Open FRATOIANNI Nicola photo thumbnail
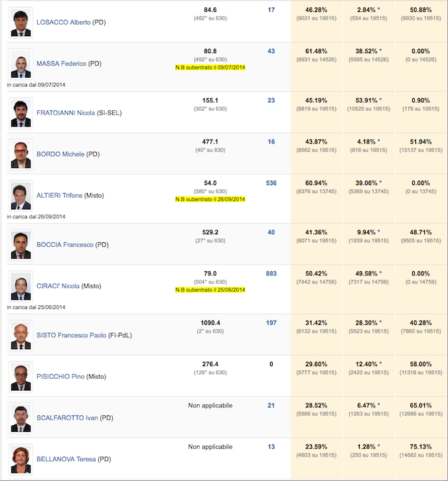Screen dimensions: 448x481 tap(21, 113)
